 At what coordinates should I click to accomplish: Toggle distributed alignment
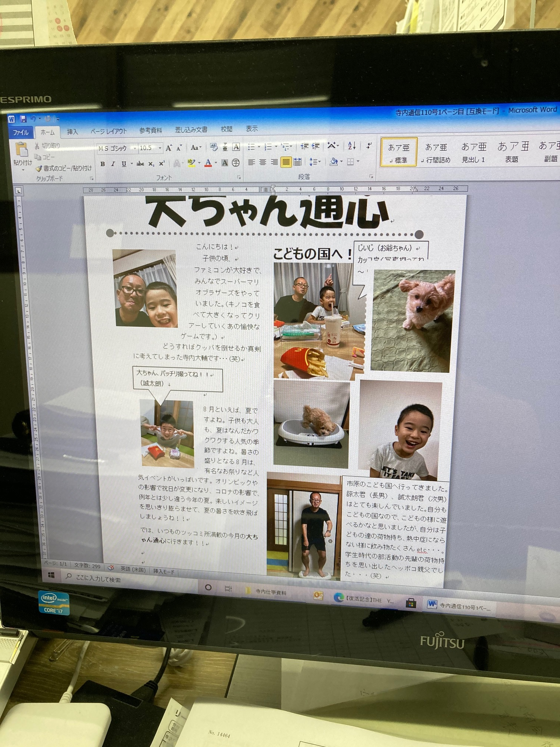[297, 162]
